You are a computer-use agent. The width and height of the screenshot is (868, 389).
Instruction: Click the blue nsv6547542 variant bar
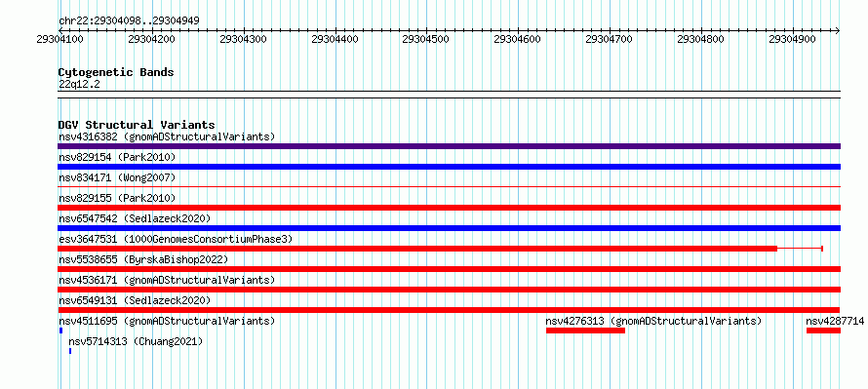(449, 228)
